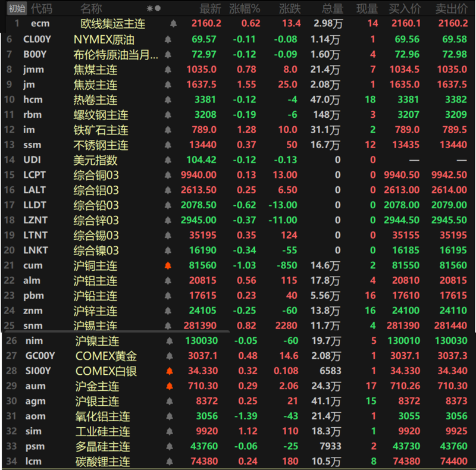476x470 pixels.
Task: Click volume 148万 in 螺纹钢主连 row
Action: click(326, 115)
